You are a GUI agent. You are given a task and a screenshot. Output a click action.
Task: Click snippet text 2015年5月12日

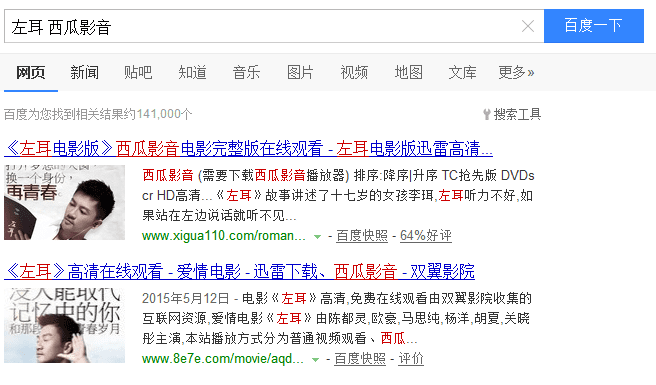(x=186, y=298)
